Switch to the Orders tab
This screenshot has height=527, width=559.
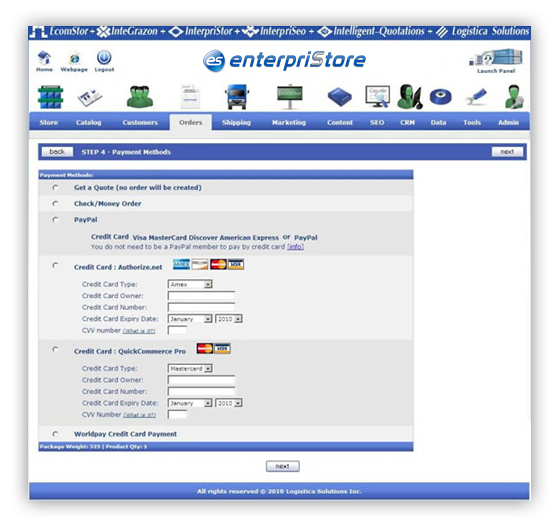191,122
